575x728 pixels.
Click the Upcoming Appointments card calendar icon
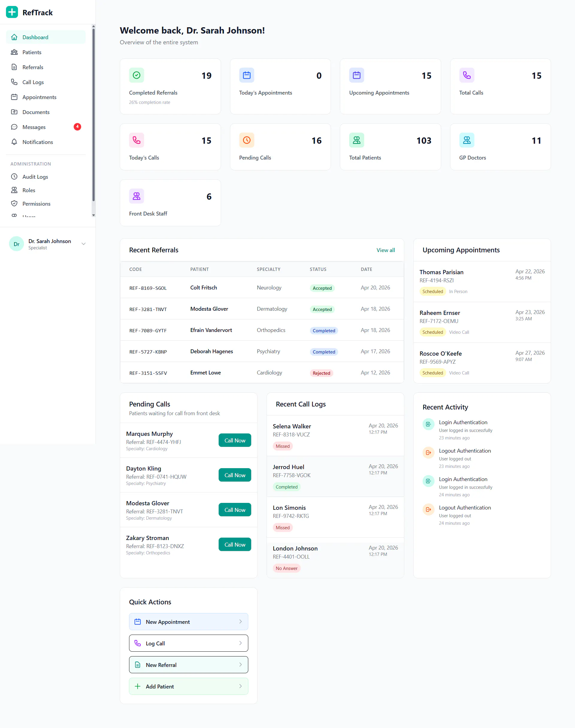356,75
